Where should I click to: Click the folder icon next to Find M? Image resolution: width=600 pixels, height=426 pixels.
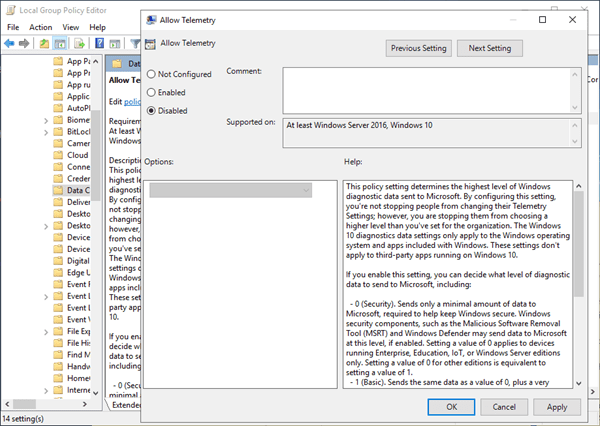(x=58, y=354)
